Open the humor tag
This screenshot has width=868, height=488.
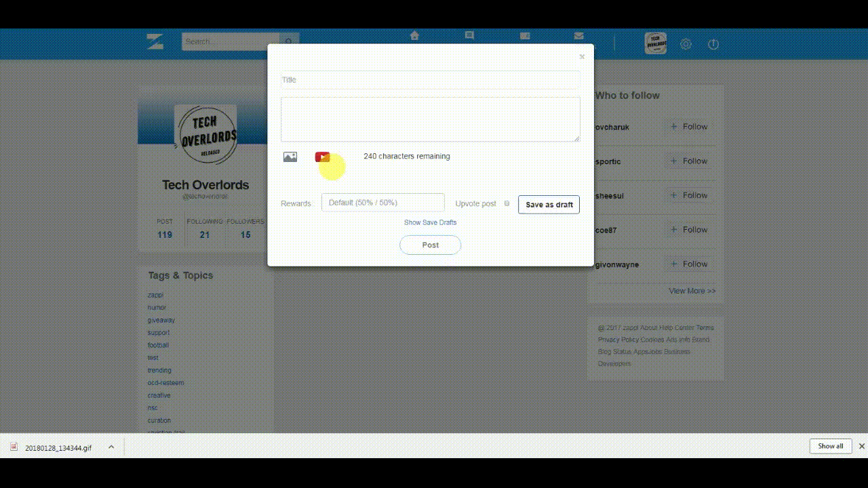click(157, 308)
